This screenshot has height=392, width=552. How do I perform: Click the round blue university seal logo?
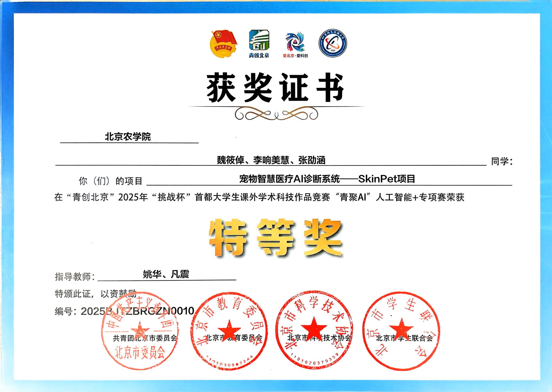(x=333, y=43)
